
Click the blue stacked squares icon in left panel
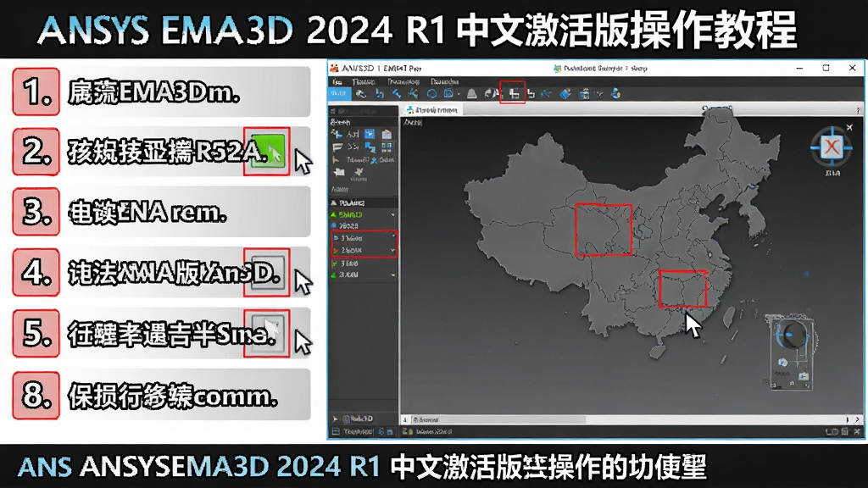tap(370, 147)
